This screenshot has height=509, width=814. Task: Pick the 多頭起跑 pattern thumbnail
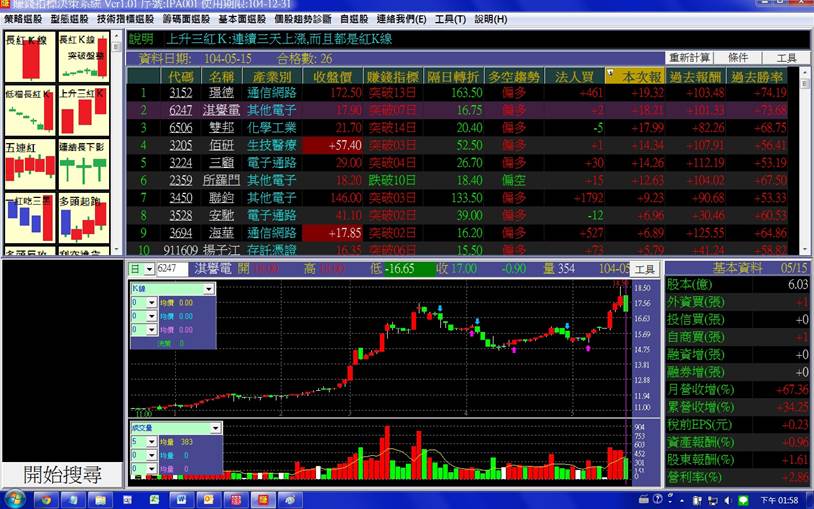[84, 218]
